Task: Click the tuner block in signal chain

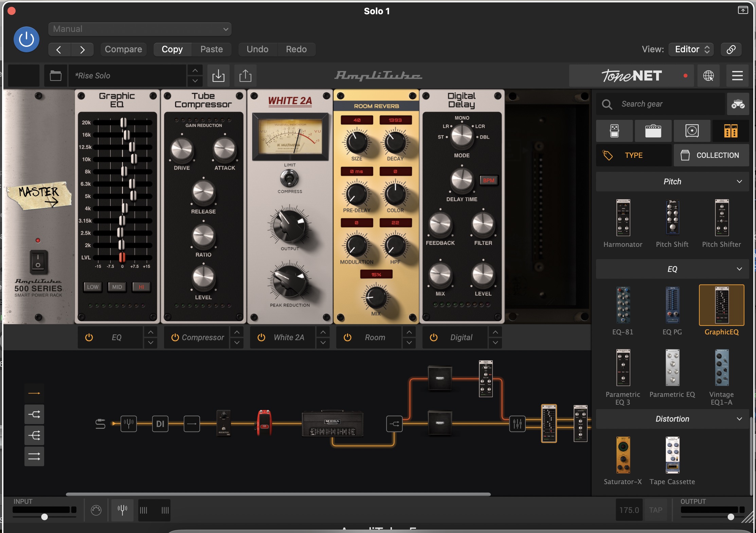Action: (129, 424)
